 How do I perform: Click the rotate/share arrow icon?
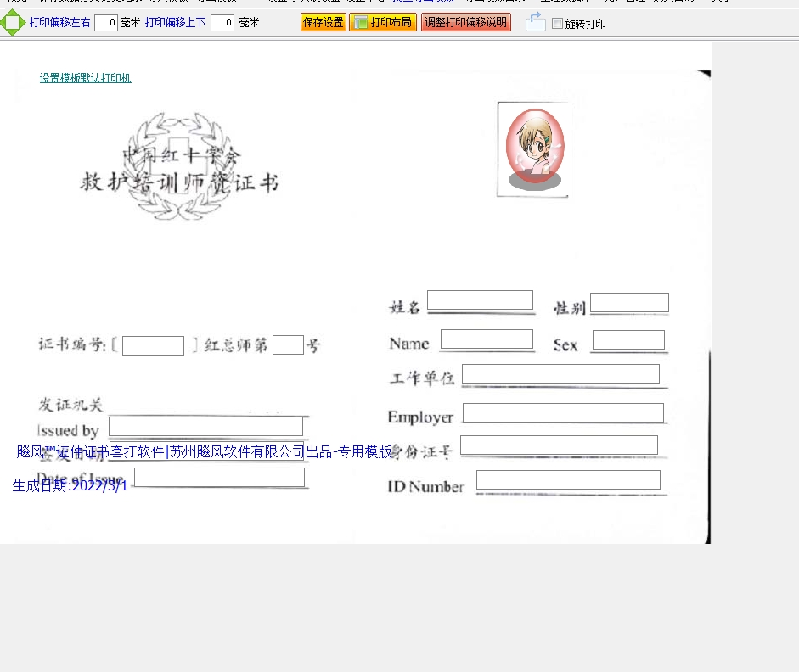(x=535, y=23)
